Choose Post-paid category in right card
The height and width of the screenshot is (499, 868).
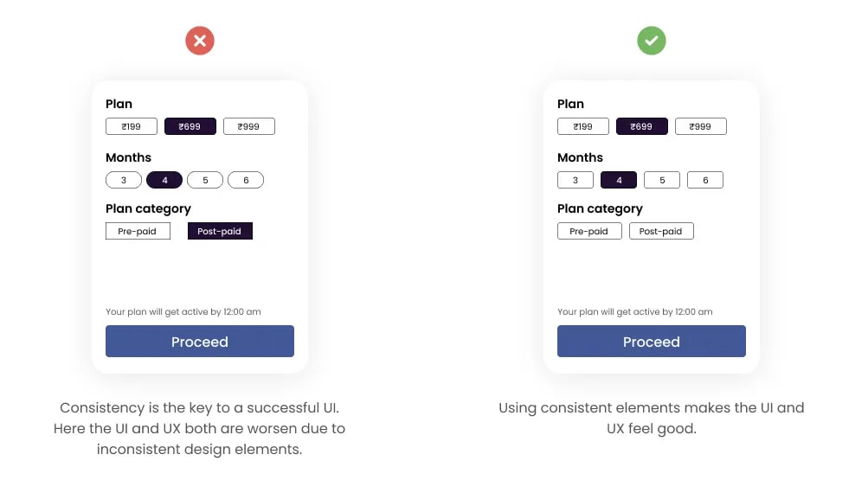pyautogui.click(x=661, y=231)
